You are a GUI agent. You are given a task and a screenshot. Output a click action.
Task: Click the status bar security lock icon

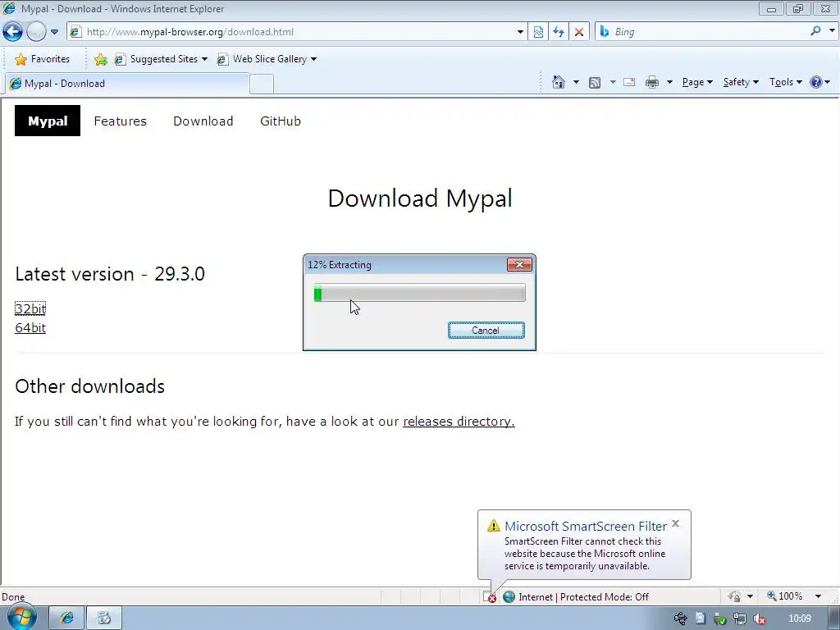click(735, 596)
